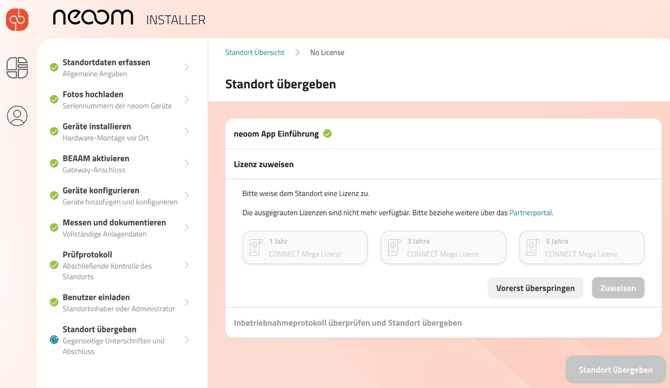Go back to Standort Übersicht breadcrumb
Viewport: 670px width, 388px height.
255,52
